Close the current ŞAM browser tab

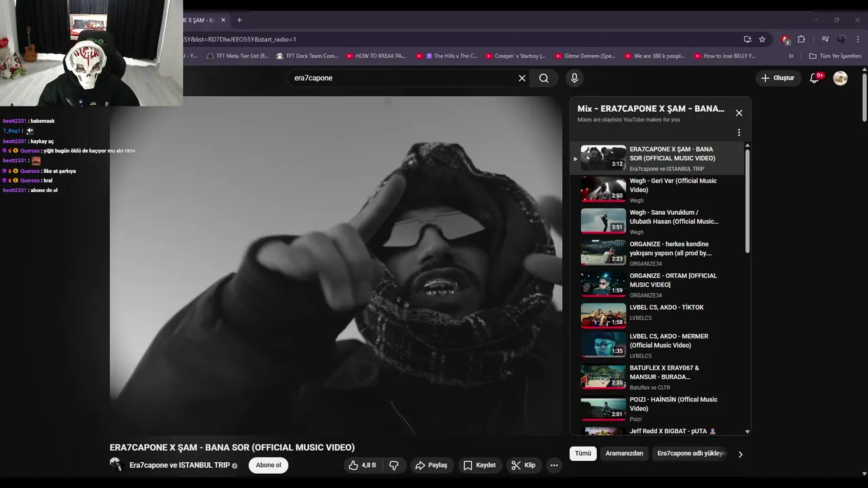coord(223,20)
